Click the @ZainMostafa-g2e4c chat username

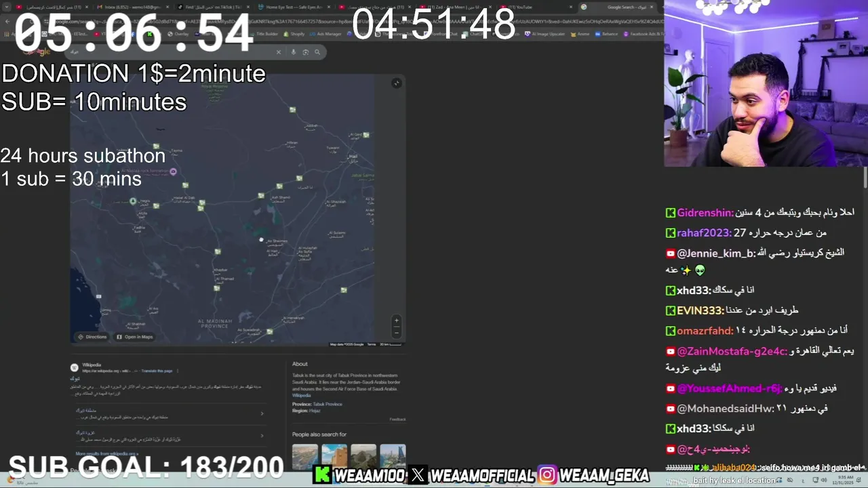[732, 351]
